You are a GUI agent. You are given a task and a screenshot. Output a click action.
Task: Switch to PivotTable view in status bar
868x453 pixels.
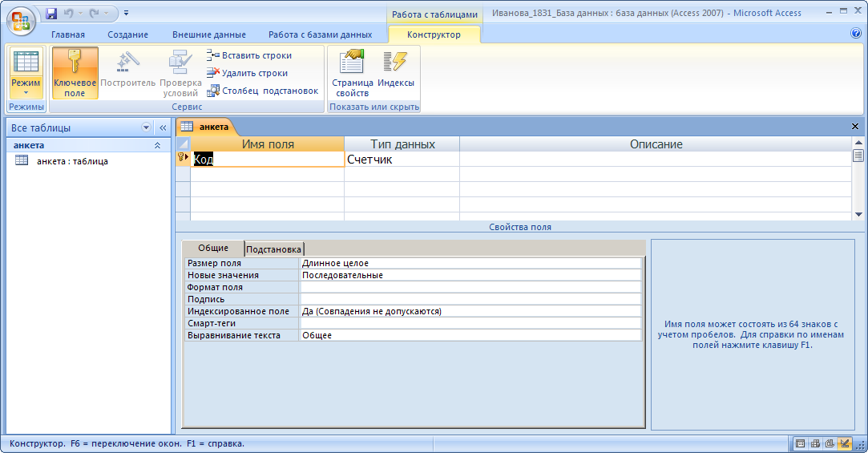815,443
